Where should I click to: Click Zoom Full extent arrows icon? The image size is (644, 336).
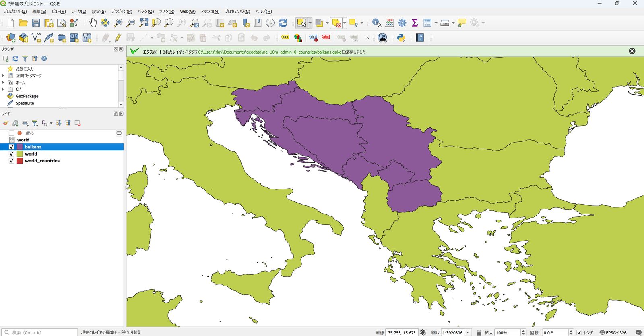[x=144, y=23]
